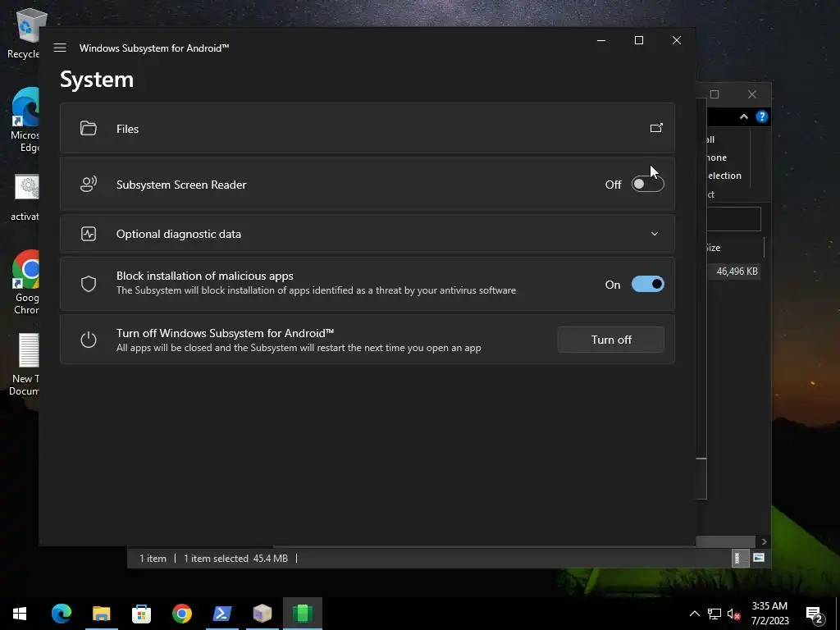Expand Optional diagnostic data chevron

point(654,234)
